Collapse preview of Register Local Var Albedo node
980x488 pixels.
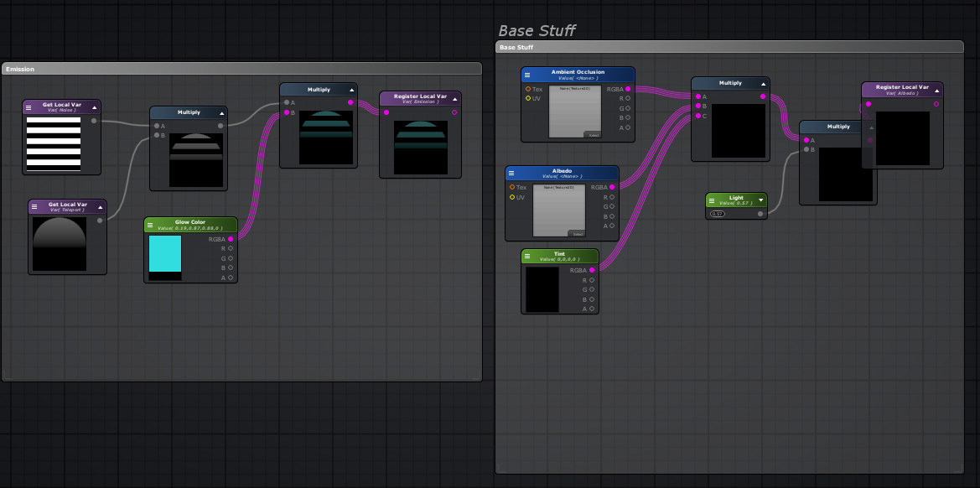point(937,90)
